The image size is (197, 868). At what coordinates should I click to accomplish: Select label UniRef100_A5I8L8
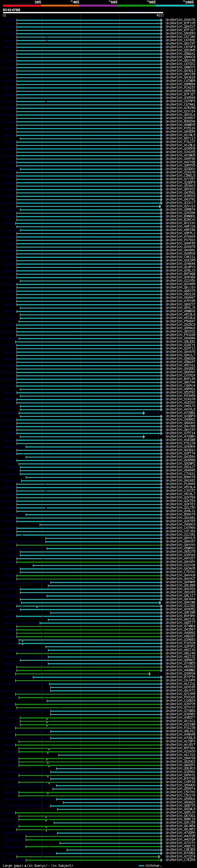[x=180, y=314]
